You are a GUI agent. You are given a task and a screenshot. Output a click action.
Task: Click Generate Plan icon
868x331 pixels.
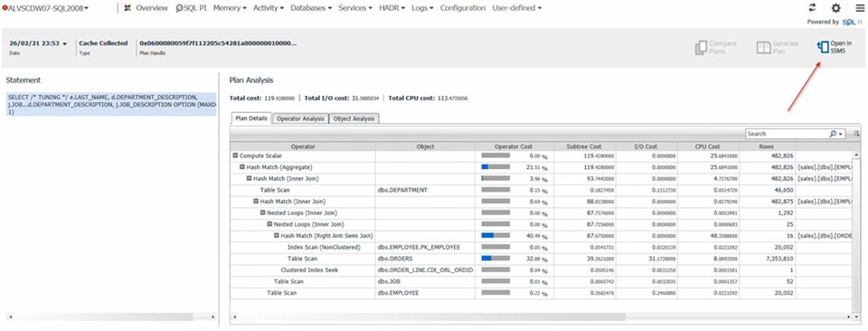pyautogui.click(x=763, y=48)
